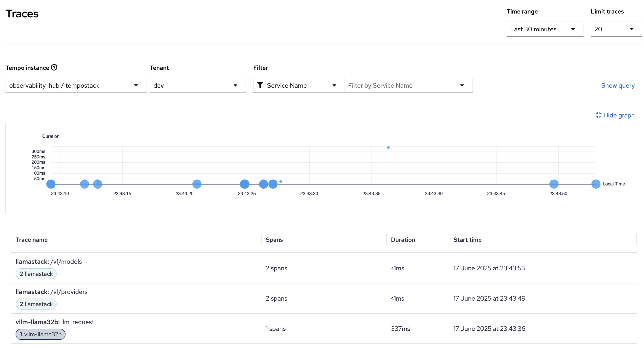The width and height of the screenshot is (644, 348).
Task: Click the rightmost trace bubble in graph
Action: (x=595, y=184)
